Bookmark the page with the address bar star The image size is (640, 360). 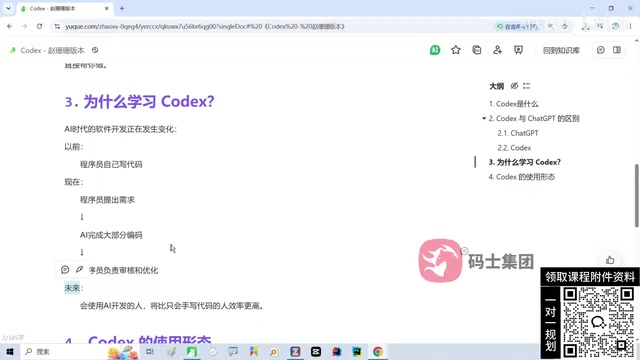(x=565, y=26)
